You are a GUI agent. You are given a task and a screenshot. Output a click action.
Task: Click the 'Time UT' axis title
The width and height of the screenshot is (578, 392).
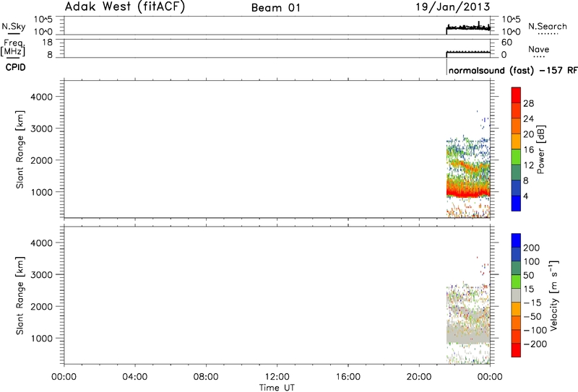[x=277, y=387]
